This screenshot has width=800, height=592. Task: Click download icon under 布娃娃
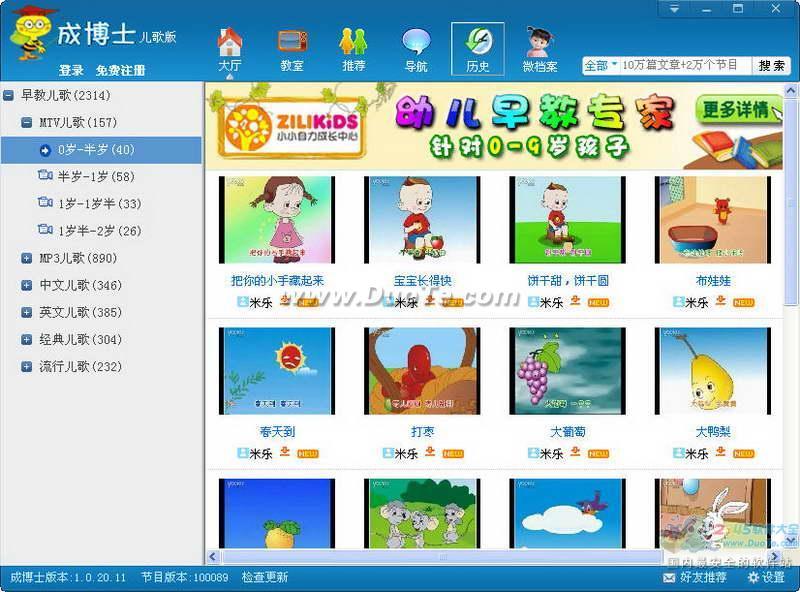tap(720, 300)
